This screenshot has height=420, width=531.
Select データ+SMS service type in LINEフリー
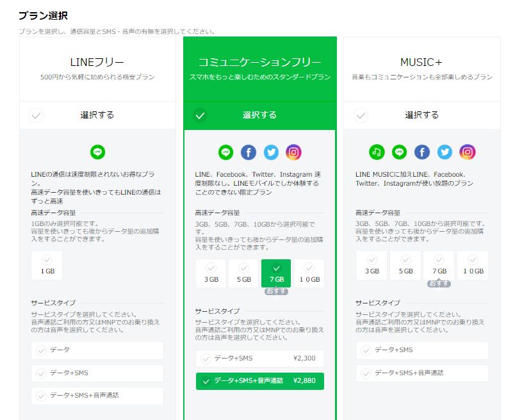[97, 373]
